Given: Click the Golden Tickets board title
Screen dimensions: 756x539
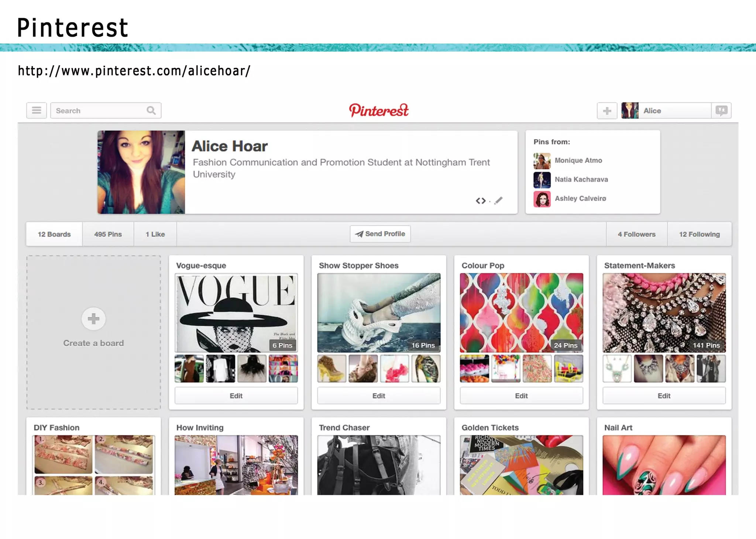Looking at the screenshot, I should 490,428.
